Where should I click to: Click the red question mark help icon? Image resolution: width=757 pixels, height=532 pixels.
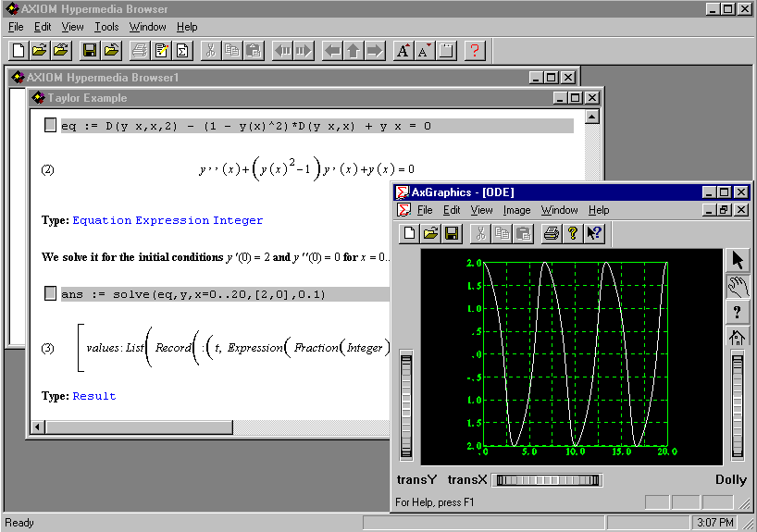(x=475, y=51)
